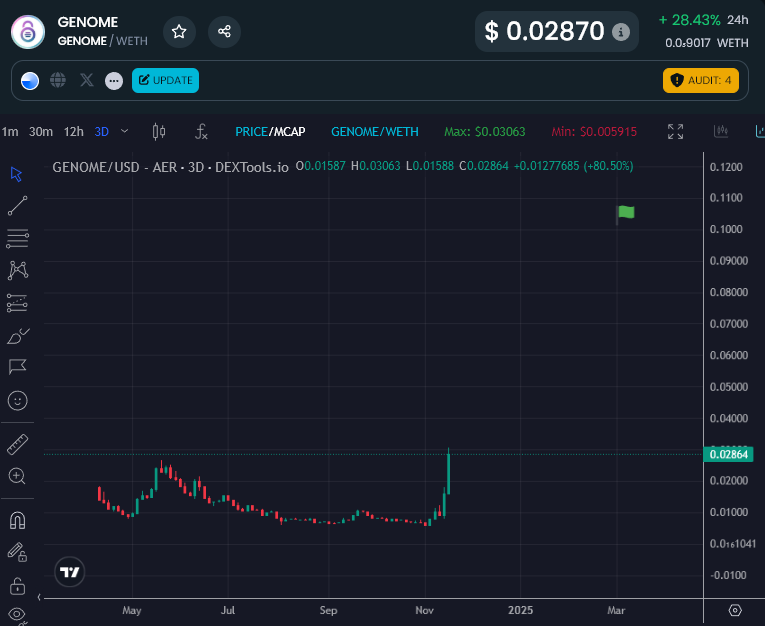Click the GENOME/USD chart title legend
The image size is (765, 626).
(170, 167)
